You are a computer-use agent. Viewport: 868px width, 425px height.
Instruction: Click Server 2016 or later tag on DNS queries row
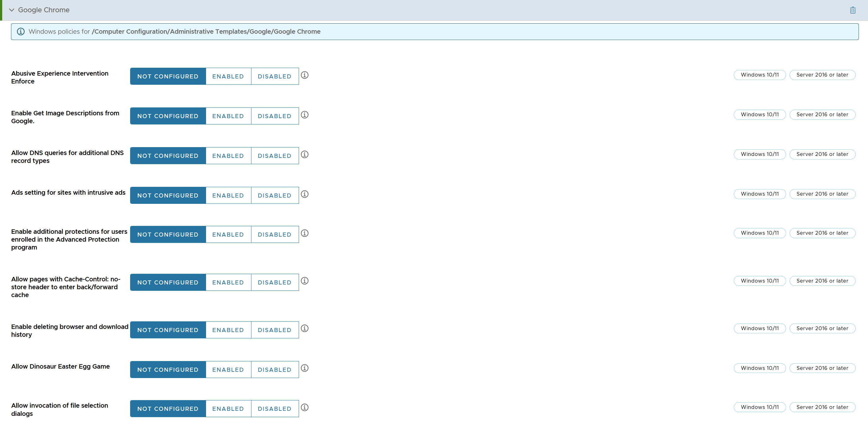tap(822, 155)
